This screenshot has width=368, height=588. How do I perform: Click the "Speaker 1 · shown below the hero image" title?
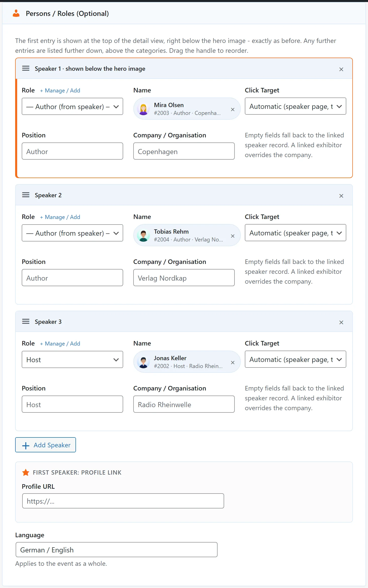[90, 69]
